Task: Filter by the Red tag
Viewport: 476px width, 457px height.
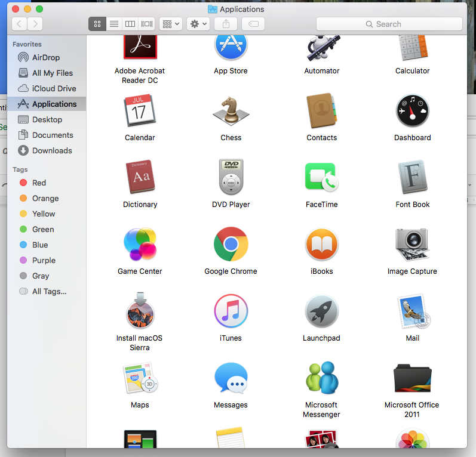Action: pyautogui.click(x=47, y=183)
